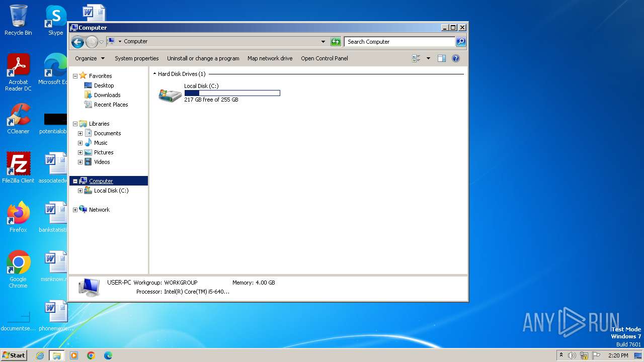Click the Action Center flag icon

596,355
